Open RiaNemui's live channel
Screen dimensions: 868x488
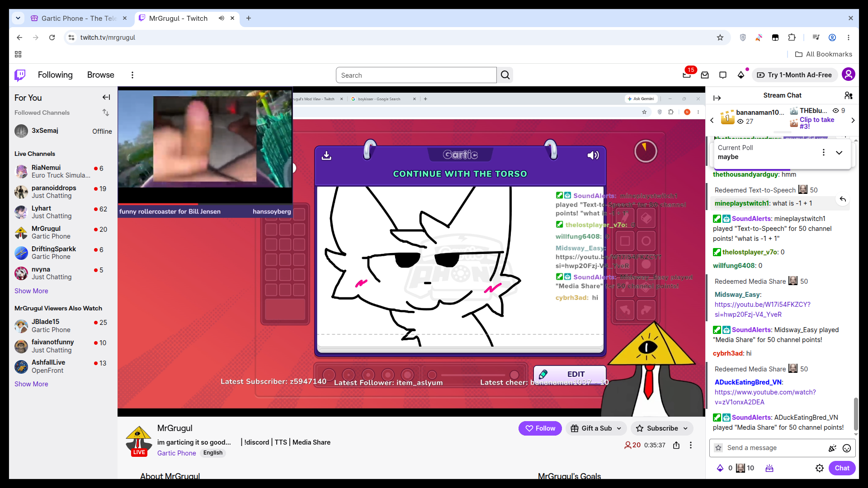pos(63,171)
